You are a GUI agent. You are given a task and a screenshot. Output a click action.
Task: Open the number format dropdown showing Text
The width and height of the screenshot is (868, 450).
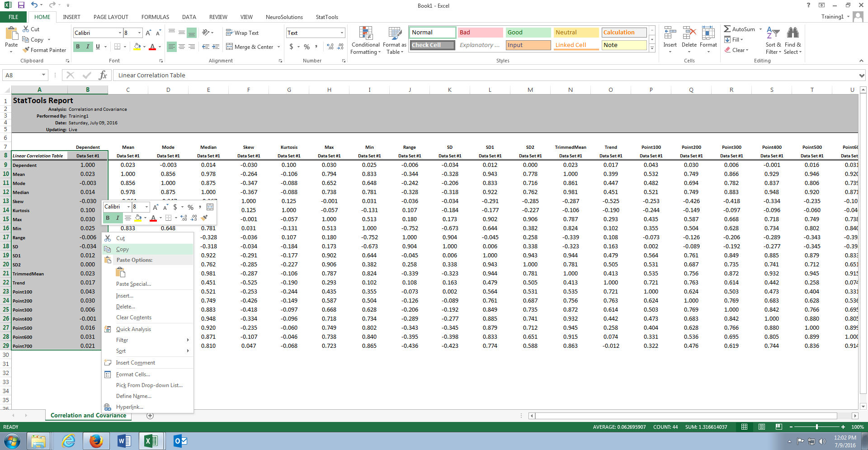[x=342, y=33]
